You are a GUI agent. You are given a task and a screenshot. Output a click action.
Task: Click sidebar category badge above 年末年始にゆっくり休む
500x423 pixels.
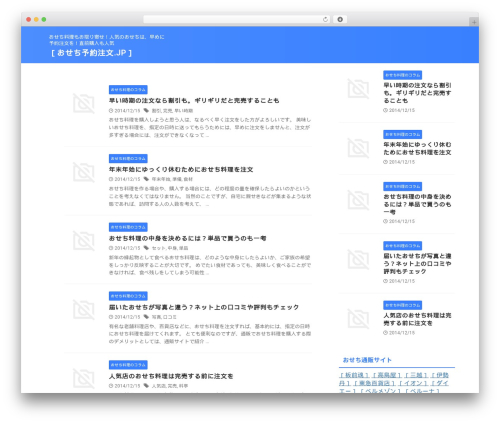click(x=402, y=134)
